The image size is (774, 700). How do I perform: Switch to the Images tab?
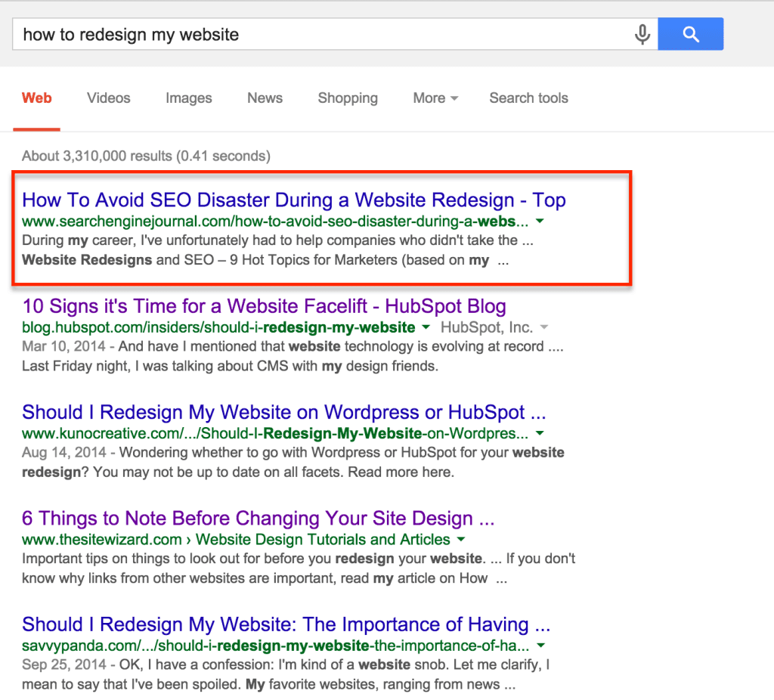tap(188, 98)
